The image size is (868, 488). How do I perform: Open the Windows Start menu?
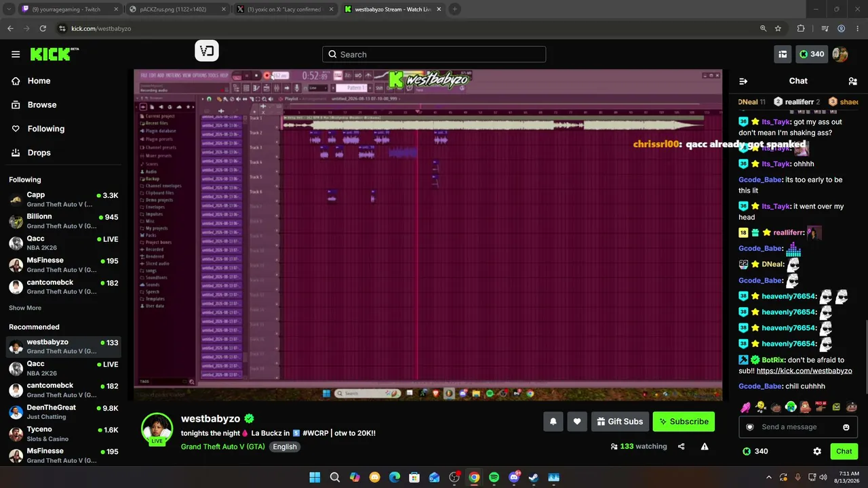[315, 477]
